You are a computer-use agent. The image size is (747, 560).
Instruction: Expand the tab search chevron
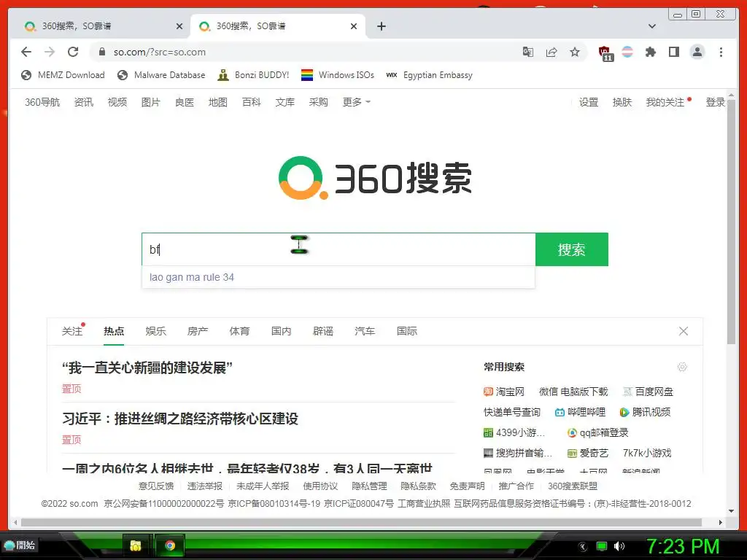pos(651,26)
